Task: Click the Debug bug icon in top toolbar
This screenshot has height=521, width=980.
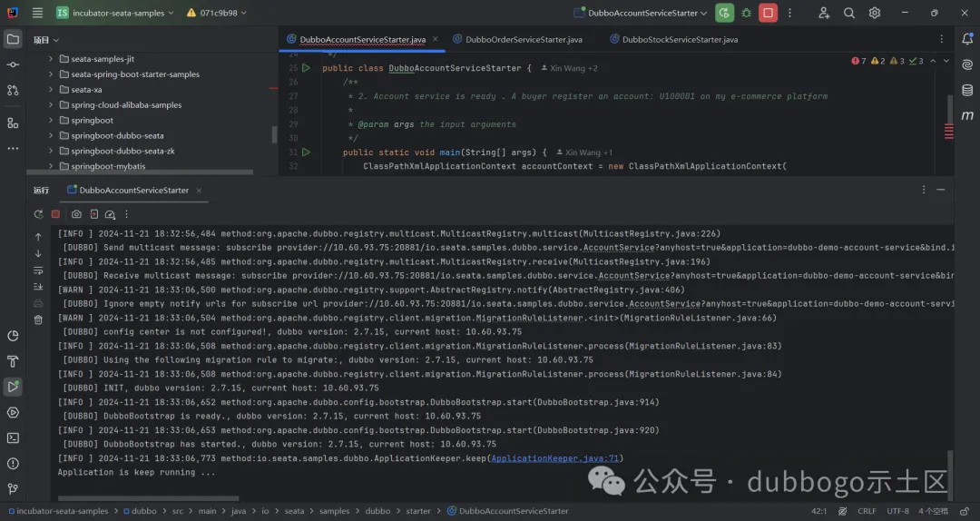Action: [747, 13]
